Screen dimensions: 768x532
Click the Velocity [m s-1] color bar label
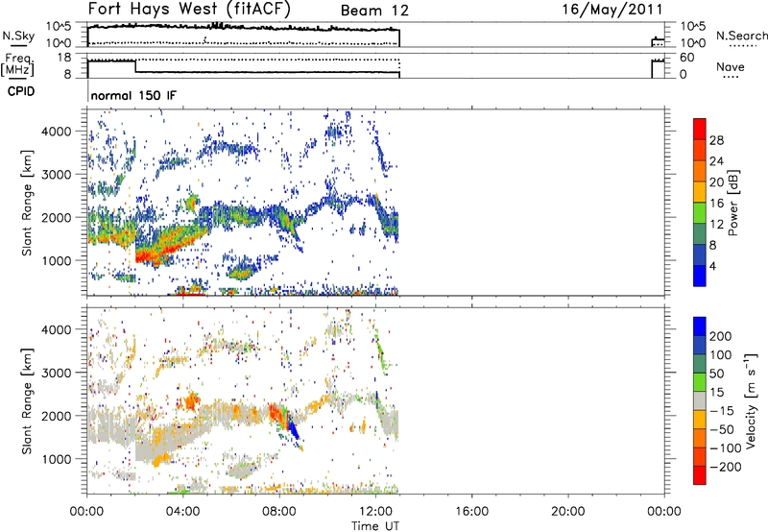(751, 400)
